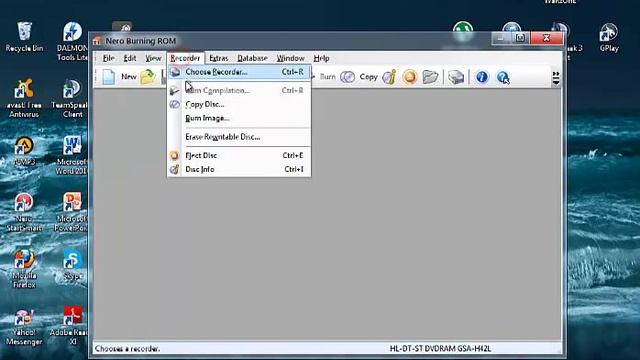Click the Microsoft Word desktop icon
Screen dimensions: 640x360
71,155
